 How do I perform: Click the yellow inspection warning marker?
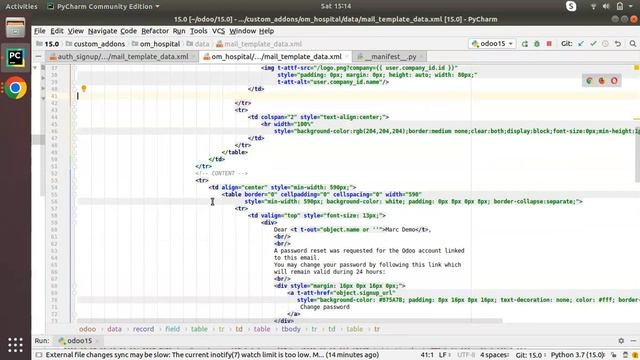(636, 67)
